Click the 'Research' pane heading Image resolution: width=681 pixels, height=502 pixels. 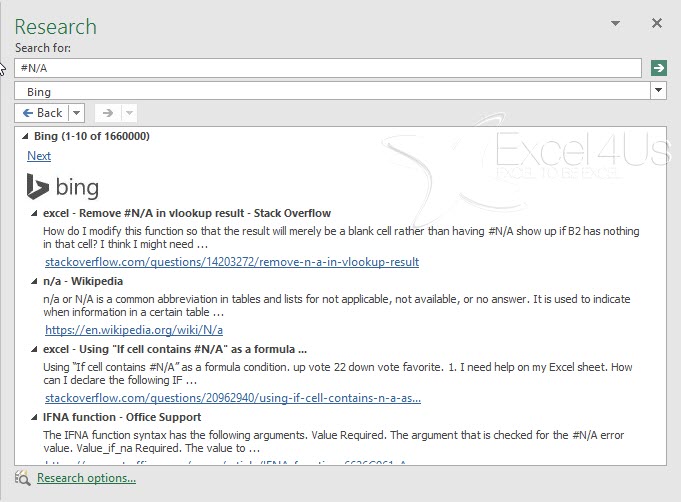click(56, 27)
